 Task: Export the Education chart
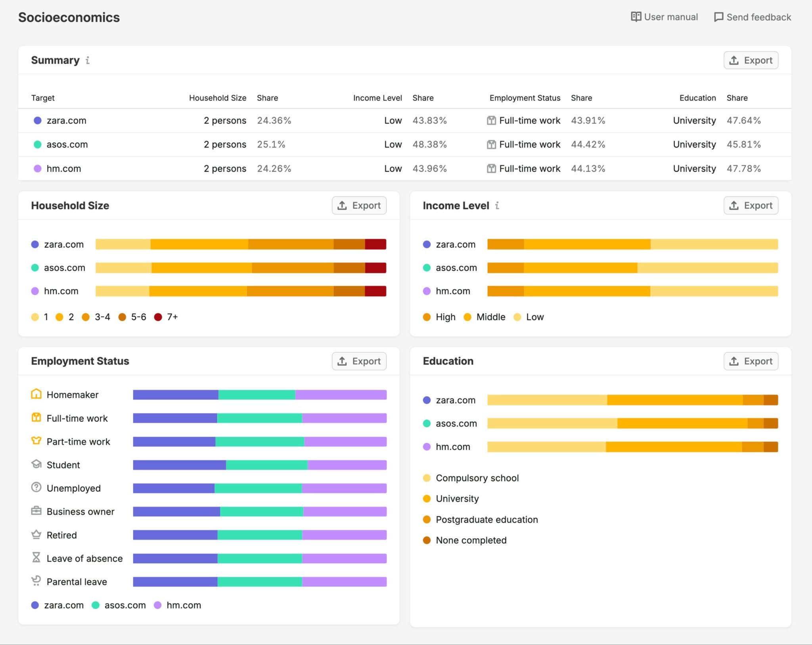(751, 361)
